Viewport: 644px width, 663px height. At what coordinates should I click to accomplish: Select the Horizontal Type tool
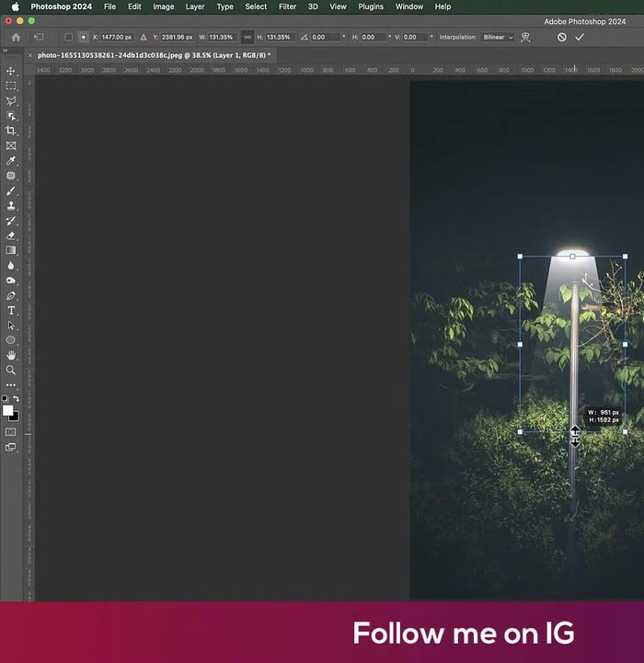(11, 311)
